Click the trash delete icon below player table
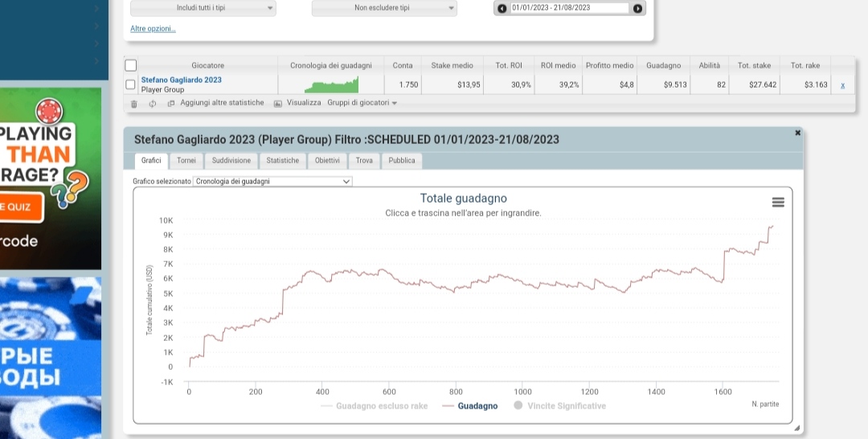 click(134, 104)
